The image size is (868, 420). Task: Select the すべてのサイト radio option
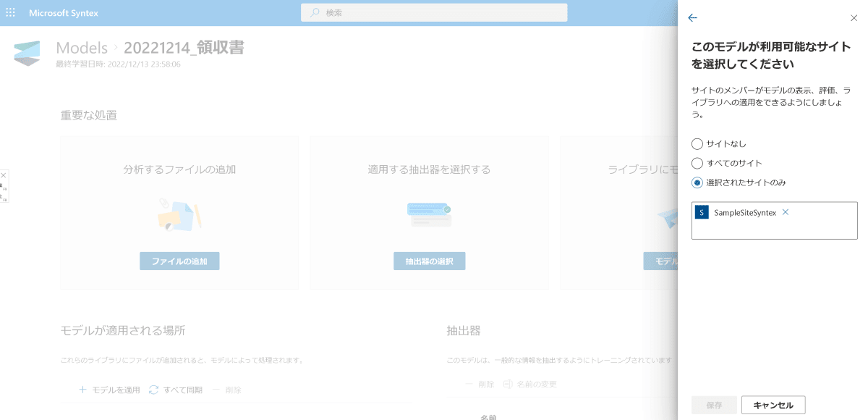[697, 163]
